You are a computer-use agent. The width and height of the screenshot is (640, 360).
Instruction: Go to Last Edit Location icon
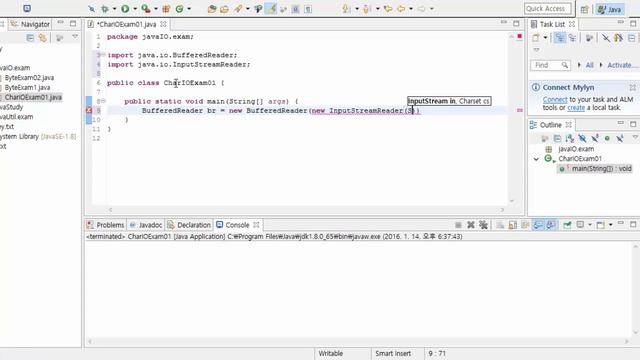point(388,9)
